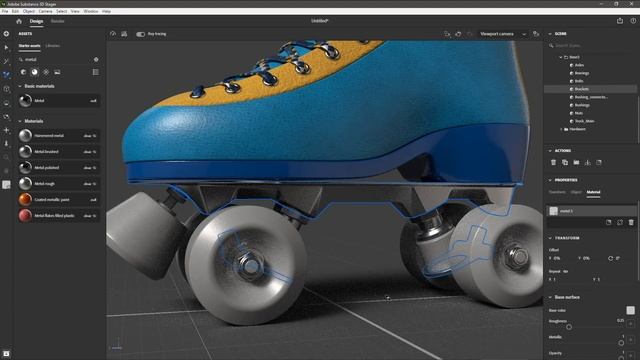The height and width of the screenshot is (360, 640).
Task: Click the Duplicate icon in Actions
Action: 565,162
